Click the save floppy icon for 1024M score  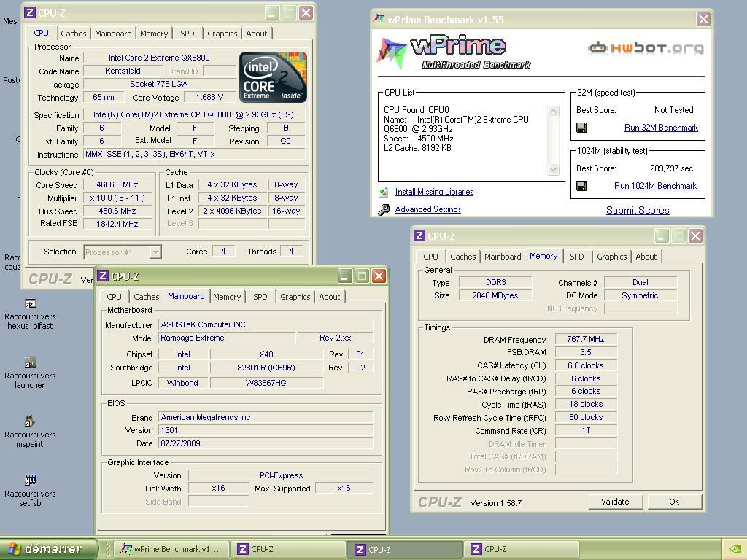[581, 186]
